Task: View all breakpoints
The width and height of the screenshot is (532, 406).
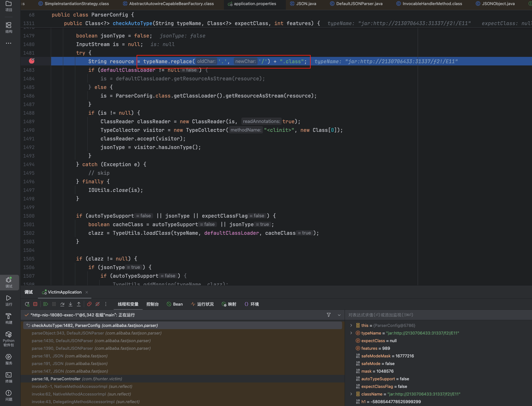Action: click(89, 304)
